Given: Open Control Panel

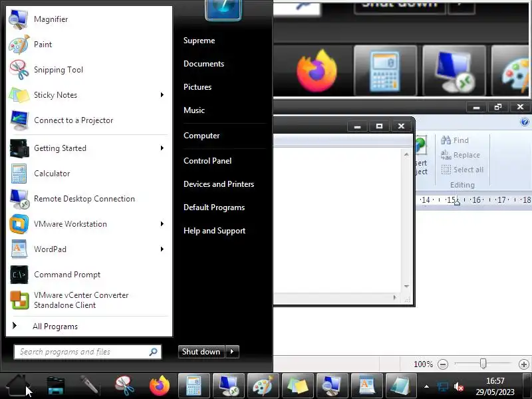Looking at the screenshot, I should coord(207,161).
